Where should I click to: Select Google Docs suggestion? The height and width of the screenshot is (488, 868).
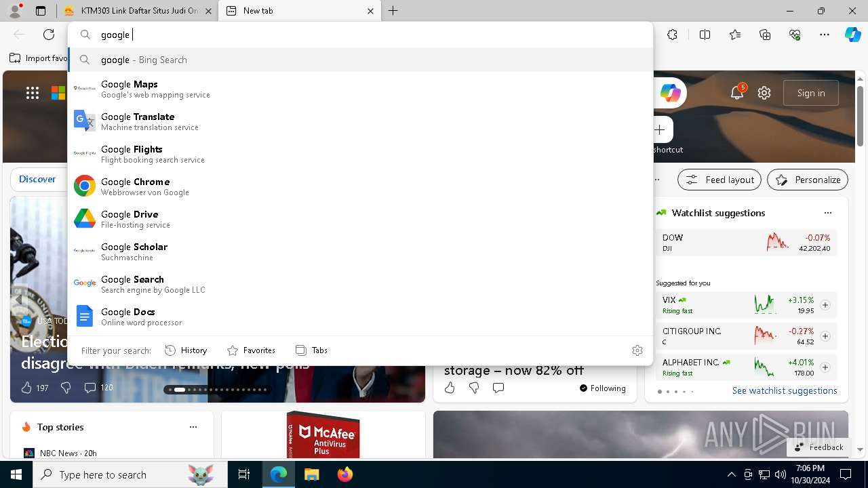[360, 317]
